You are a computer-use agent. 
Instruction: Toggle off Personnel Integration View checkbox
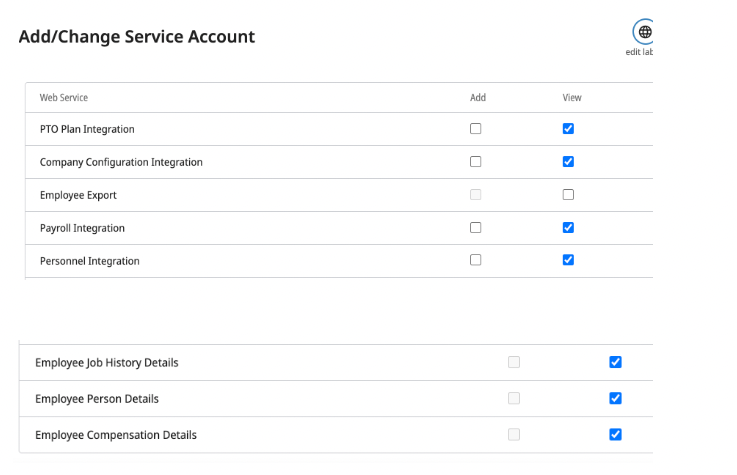click(568, 260)
